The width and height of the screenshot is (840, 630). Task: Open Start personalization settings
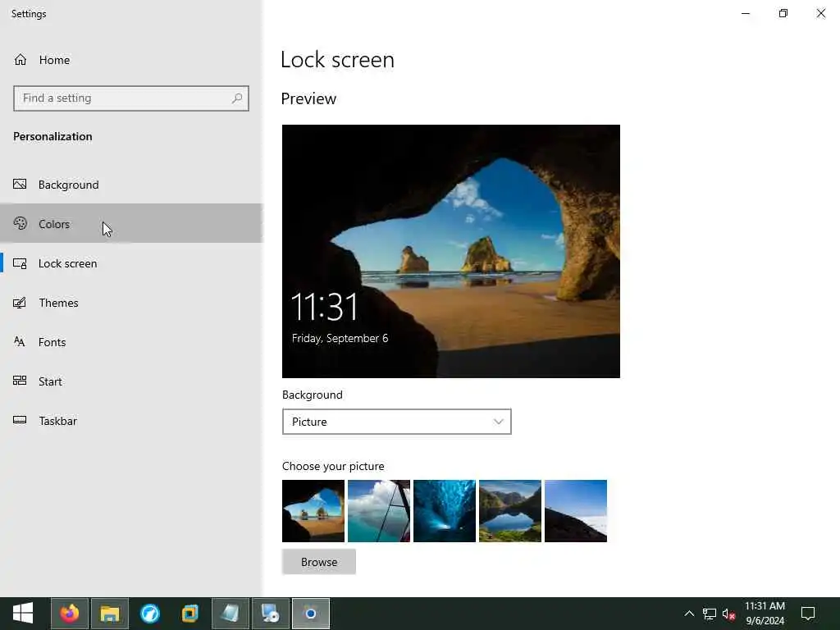131,381
